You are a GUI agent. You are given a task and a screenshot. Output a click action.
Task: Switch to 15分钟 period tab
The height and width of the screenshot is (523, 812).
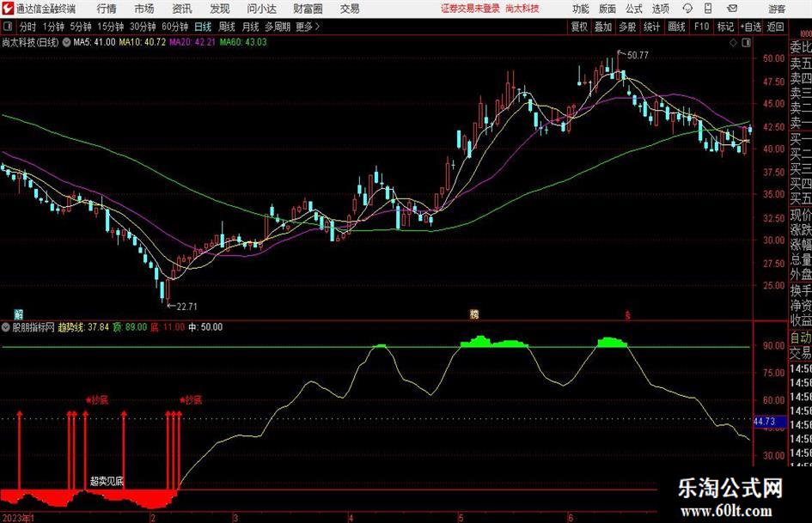click(x=110, y=27)
